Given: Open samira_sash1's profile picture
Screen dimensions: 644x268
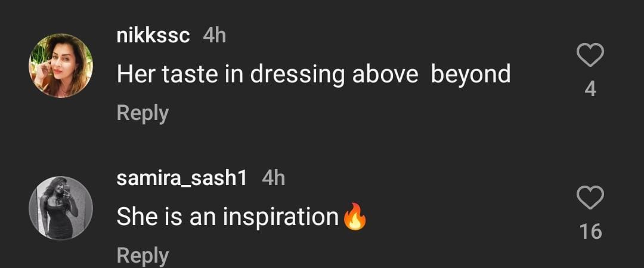Looking at the screenshot, I should pos(61,208).
